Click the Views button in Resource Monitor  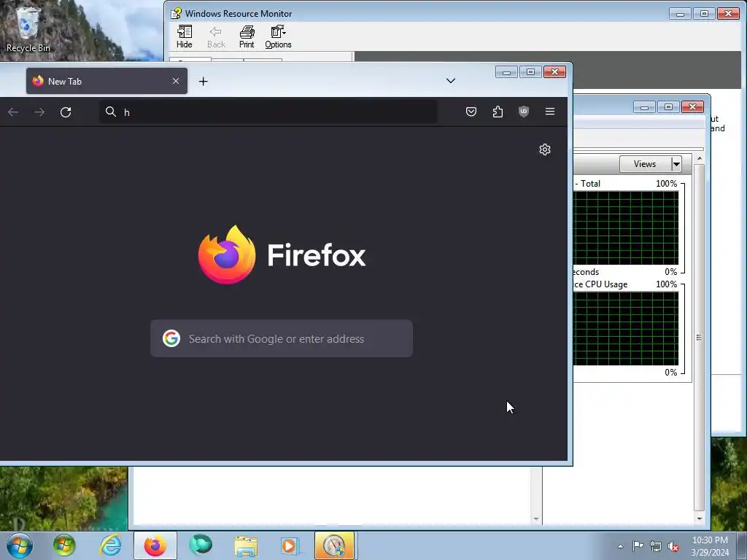point(645,164)
